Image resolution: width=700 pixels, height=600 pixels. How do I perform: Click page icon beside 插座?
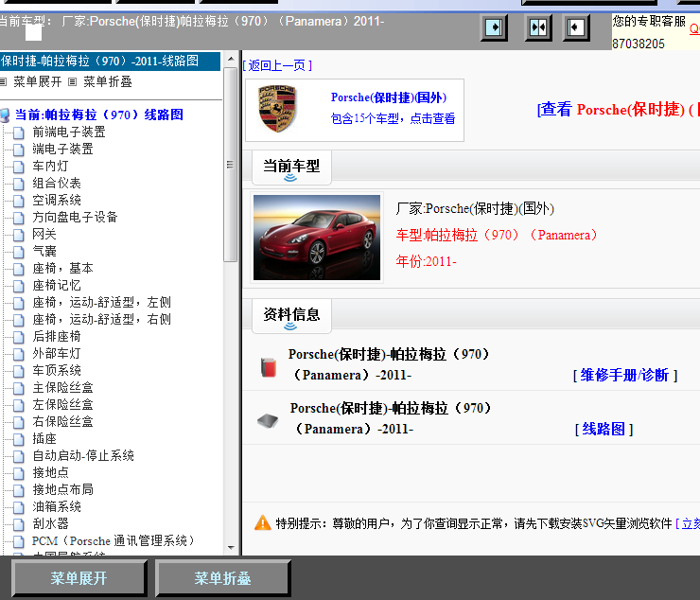pos(18,439)
